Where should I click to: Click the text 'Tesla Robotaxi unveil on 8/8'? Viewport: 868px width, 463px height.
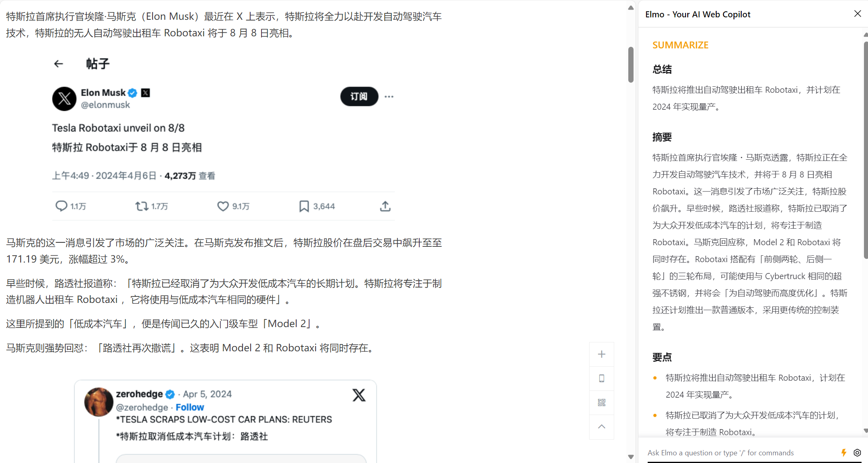tap(118, 128)
